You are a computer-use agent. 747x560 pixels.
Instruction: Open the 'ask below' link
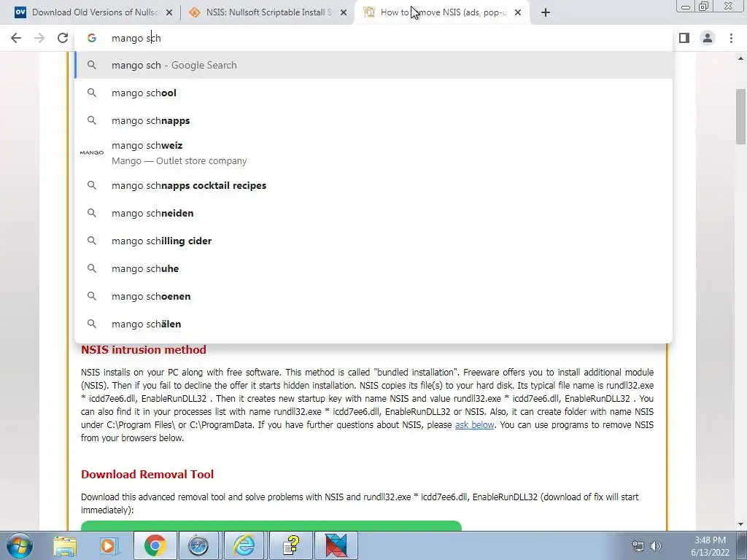(x=474, y=425)
